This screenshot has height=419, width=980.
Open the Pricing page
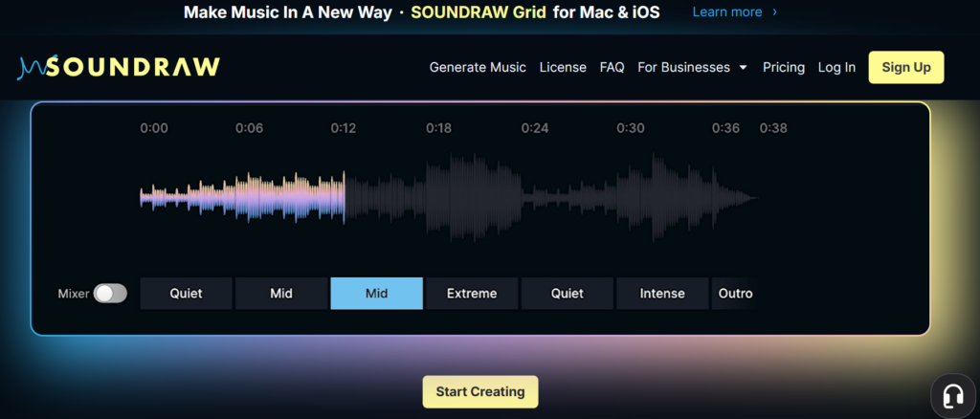784,67
